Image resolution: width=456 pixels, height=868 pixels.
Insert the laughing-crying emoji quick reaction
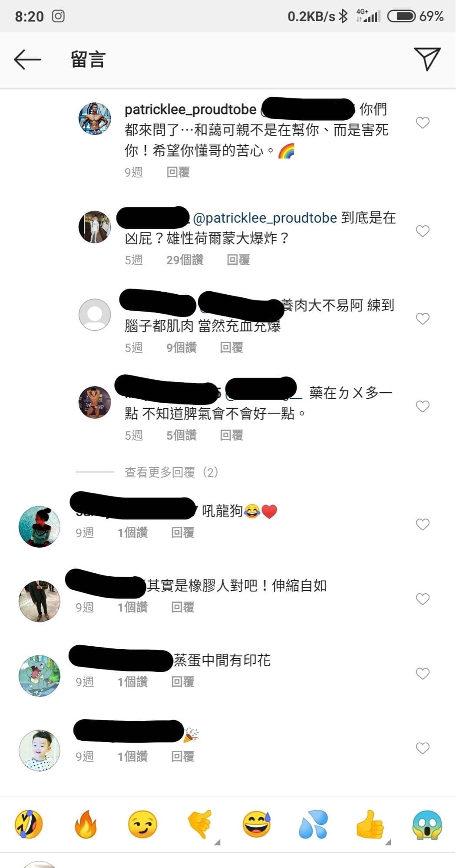pyautogui.click(x=29, y=824)
